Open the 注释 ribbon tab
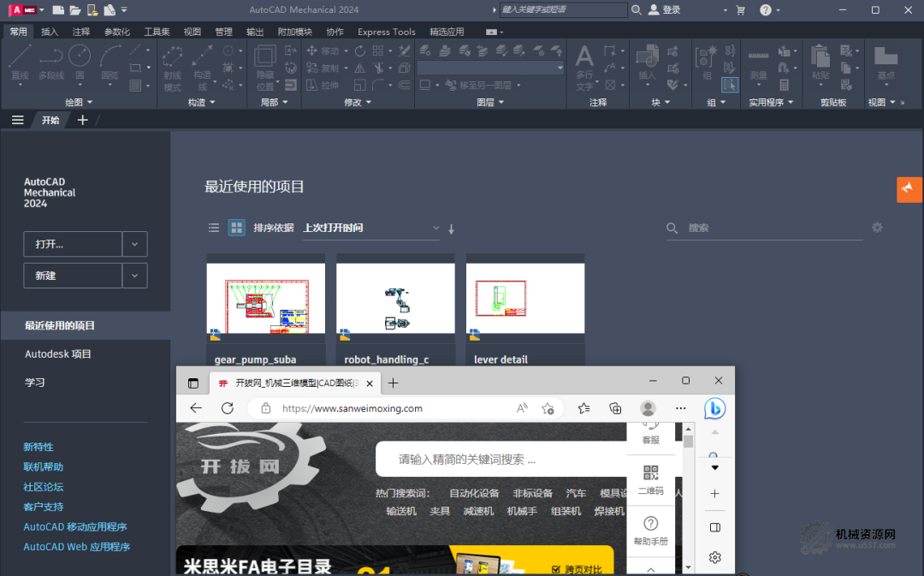 point(83,31)
